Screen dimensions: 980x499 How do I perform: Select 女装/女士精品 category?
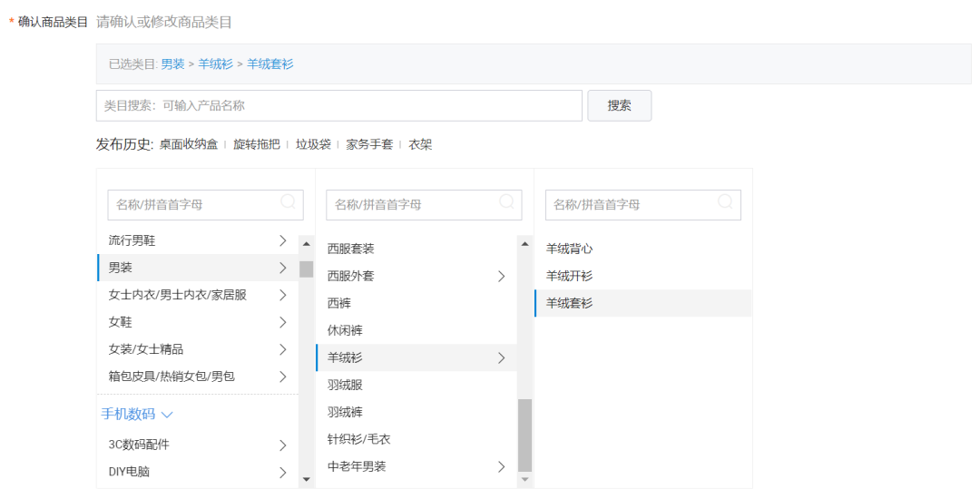point(198,349)
